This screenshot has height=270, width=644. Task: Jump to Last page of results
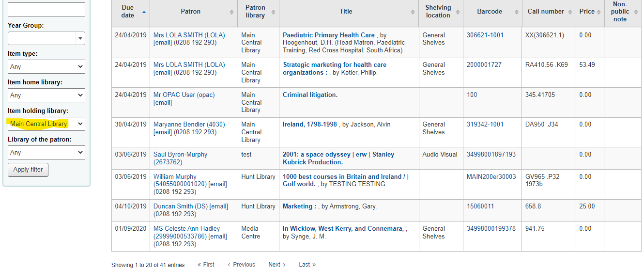(x=307, y=265)
